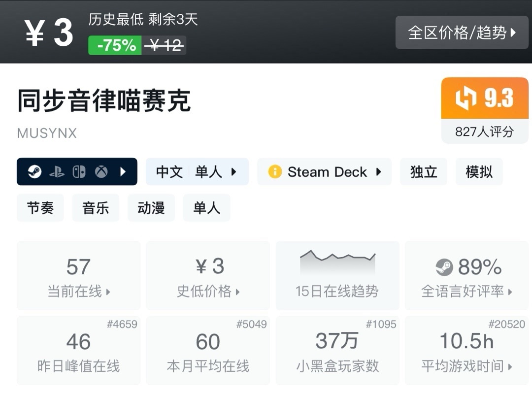Click the Nintendo Switch platform icon
This screenshot has width=532, height=393.
pyautogui.click(x=79, y=172)
